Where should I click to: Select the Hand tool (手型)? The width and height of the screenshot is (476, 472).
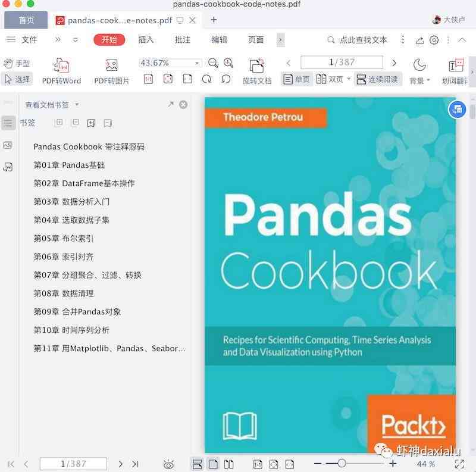(17, 63)
